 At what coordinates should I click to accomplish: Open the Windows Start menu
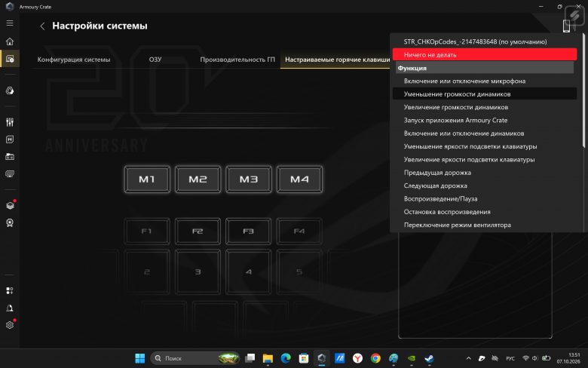pyautogui.click(x=140, y=358)
